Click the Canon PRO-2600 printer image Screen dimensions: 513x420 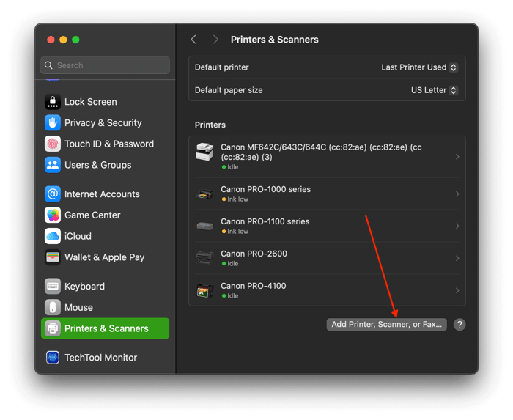tap(204, 258)
